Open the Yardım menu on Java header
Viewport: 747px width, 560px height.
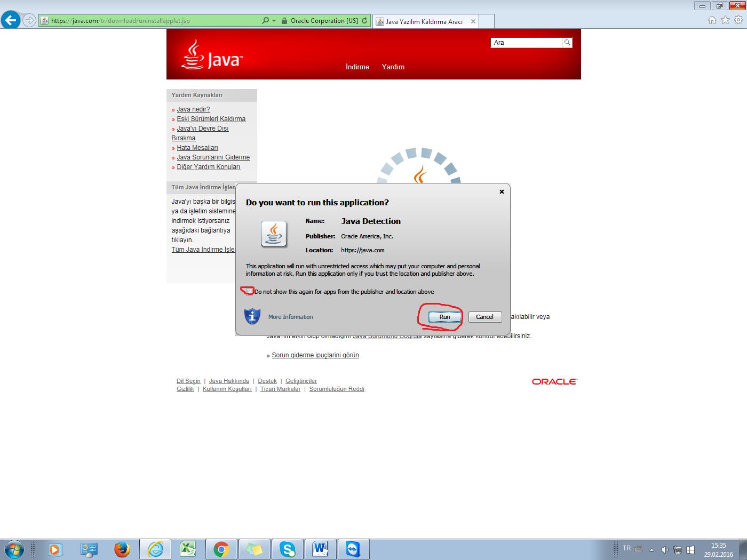[393, 67]
